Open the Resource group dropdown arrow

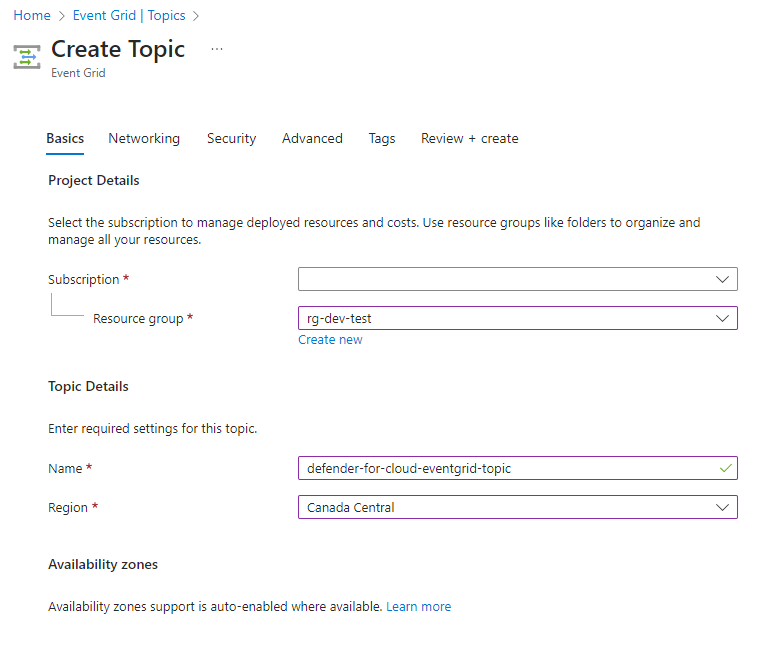point(722,318)
